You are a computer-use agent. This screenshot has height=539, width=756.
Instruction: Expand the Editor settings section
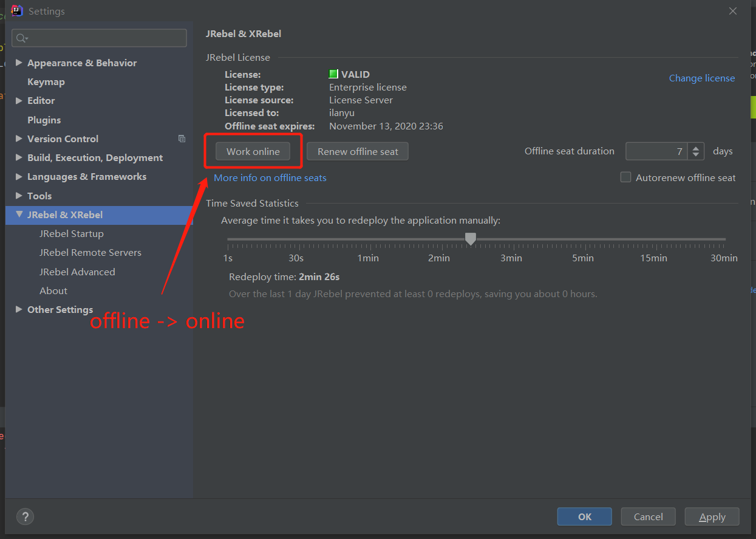click(x=19, y=100)
